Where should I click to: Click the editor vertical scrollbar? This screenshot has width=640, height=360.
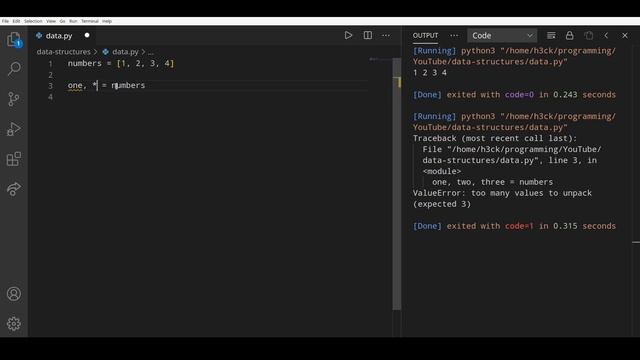[x=397, y=184]
